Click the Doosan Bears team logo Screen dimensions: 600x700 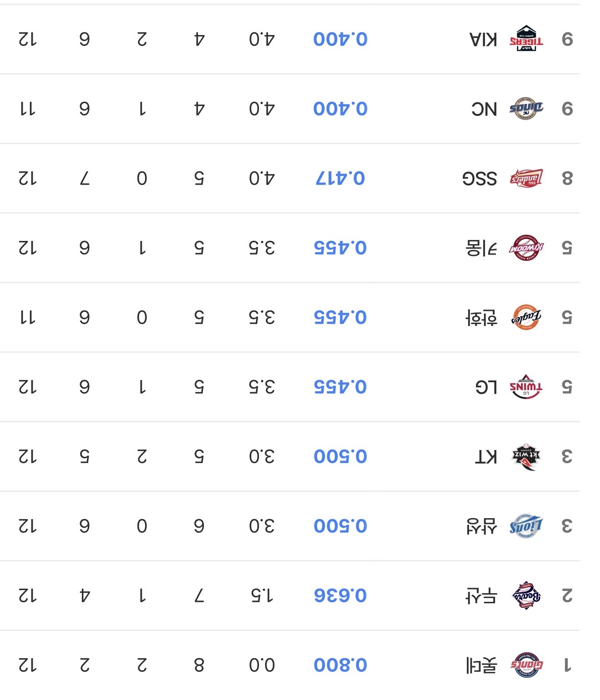click(526, 595)
